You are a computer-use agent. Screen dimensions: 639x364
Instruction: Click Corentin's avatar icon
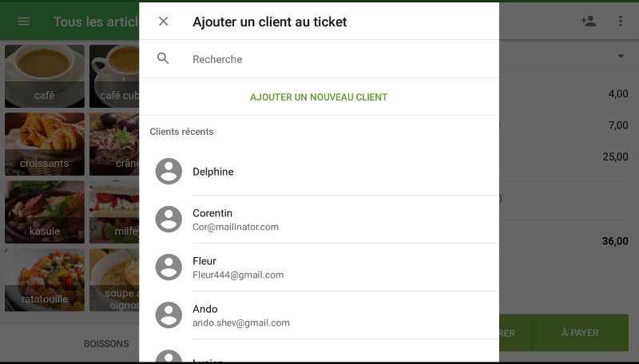pos(169,220)
